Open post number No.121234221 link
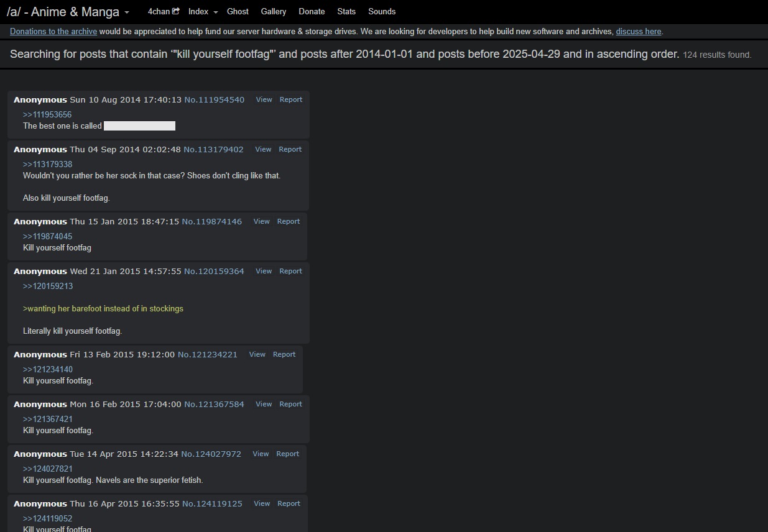Viewport: 768px width, 532px height. [x=208, y=354]
